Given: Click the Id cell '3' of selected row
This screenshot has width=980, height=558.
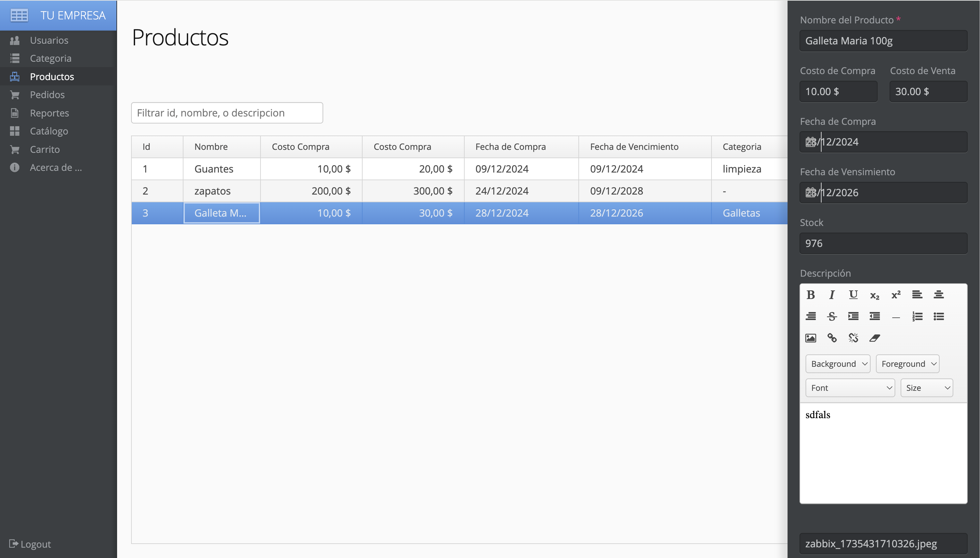Looking at the screenshot, I should (157, 213).
